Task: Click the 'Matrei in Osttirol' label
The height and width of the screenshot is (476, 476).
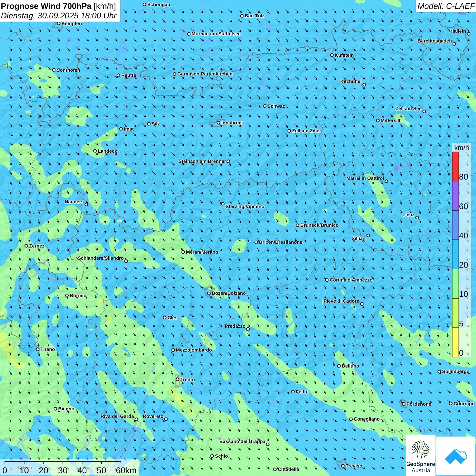Action: click(x=365, y=178)
